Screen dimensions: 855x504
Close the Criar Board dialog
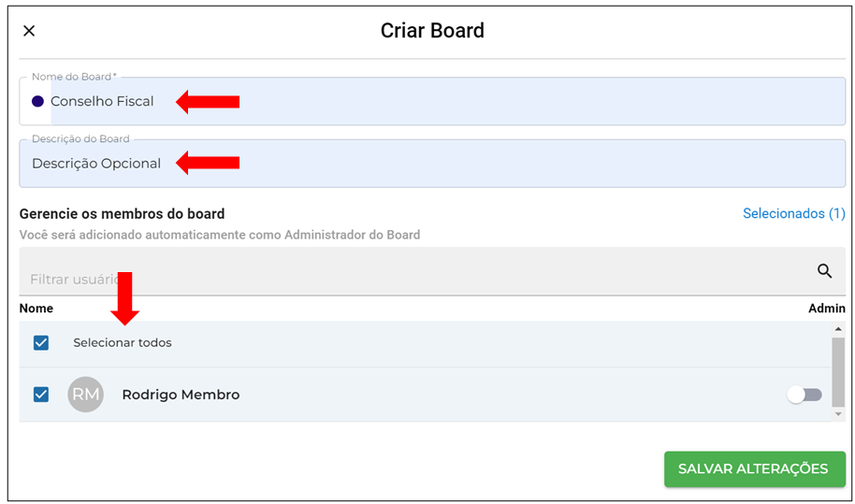(29, 31)
